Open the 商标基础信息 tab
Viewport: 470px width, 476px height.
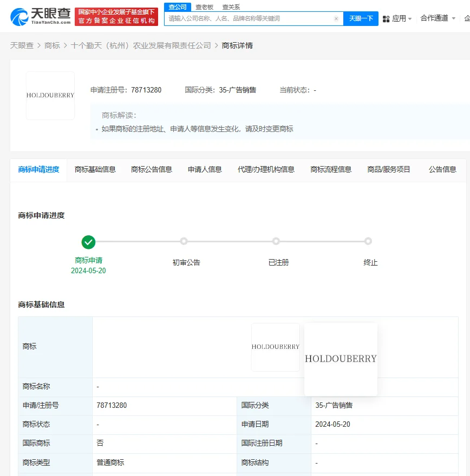(x=95, y=169)
